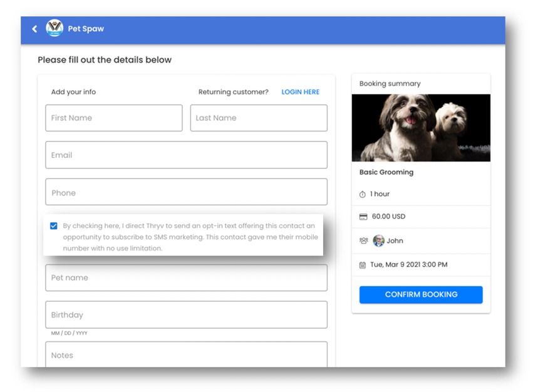The width and height of the screenshot is (533, 392).
Task: Click the MM / DD / YYYY hint
Action: [69, 333]
